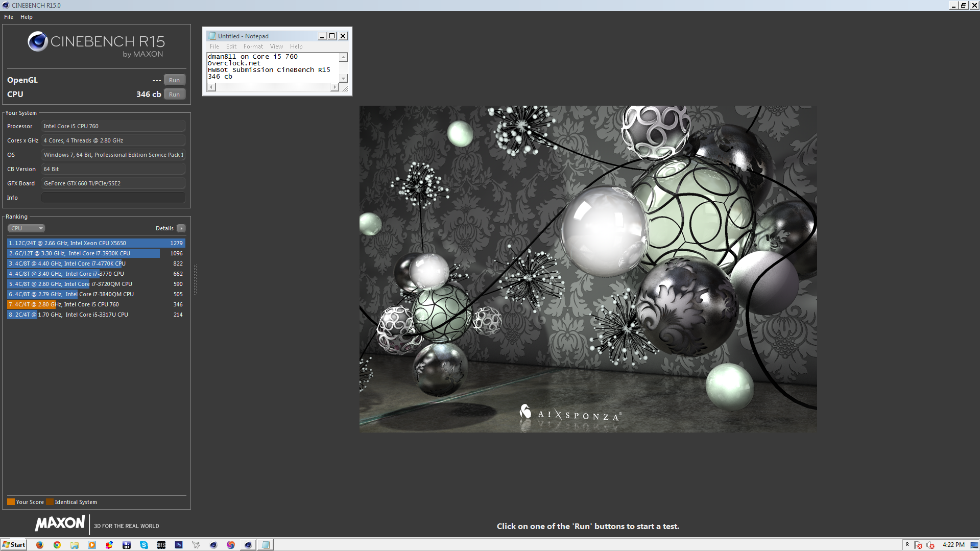Show hidden system tray icons
The height and width of the screenshot is (551, 980).
point(907,545)
